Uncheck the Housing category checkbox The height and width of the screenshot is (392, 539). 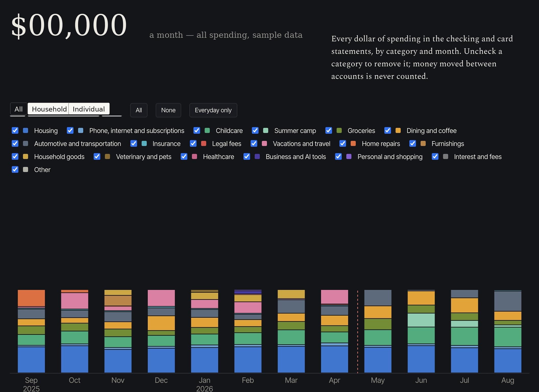15,130
